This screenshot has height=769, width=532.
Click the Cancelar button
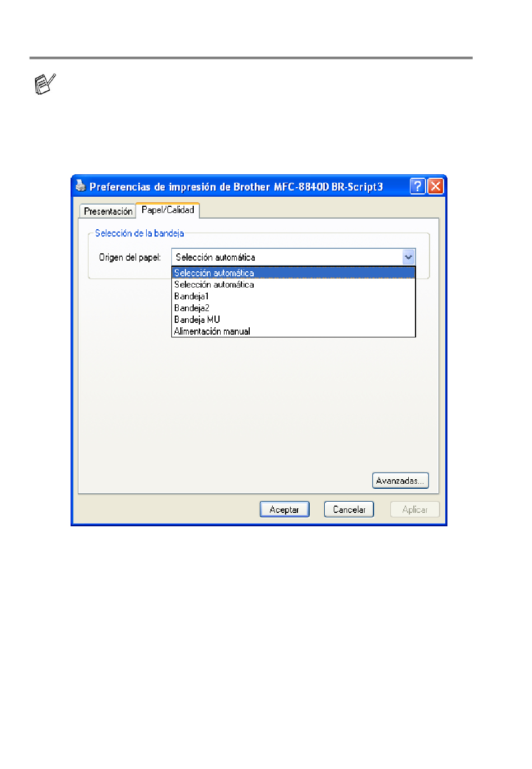(x=349, y=509)
